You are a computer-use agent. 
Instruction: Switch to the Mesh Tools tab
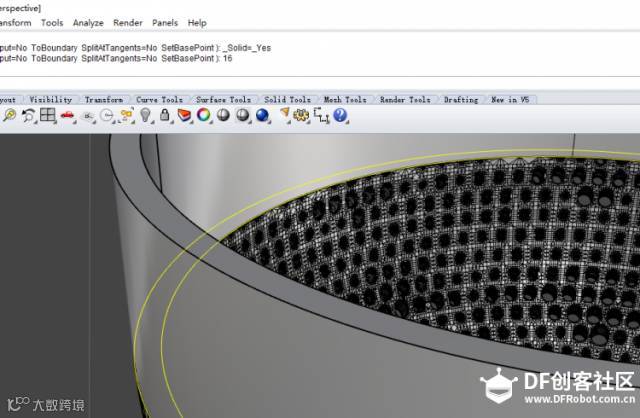pyautogui.click(x=345, y=100)
